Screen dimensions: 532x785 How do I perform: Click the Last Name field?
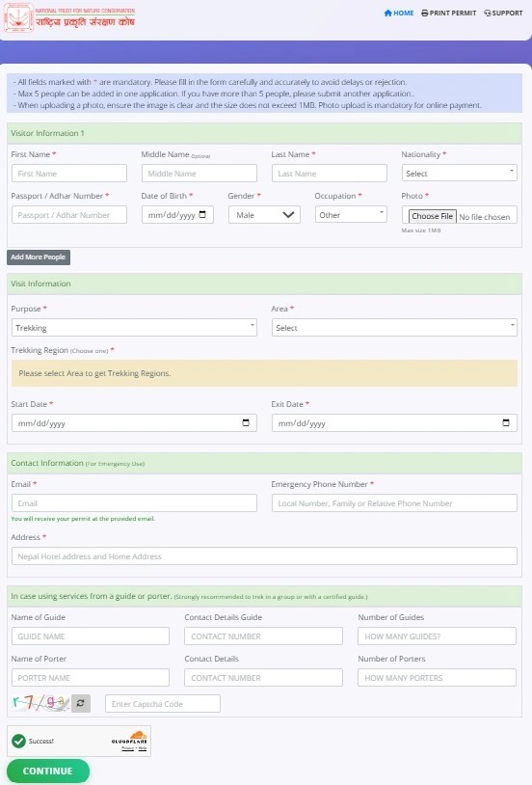point(330,174)
